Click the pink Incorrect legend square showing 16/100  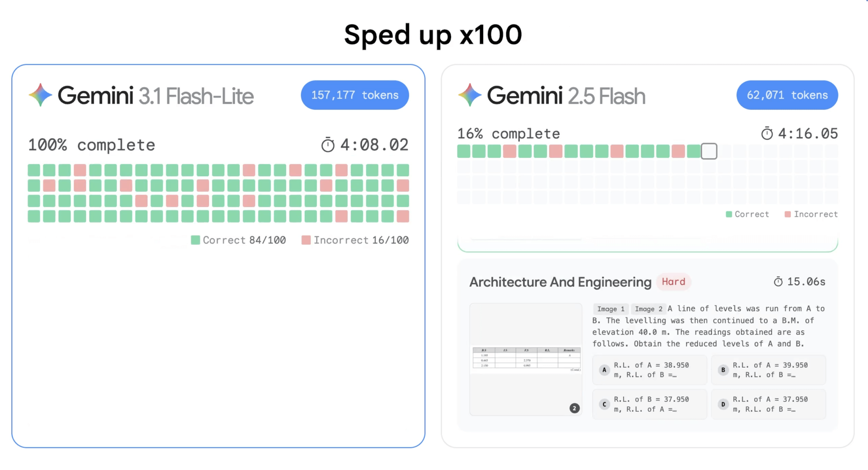[306, 240]
